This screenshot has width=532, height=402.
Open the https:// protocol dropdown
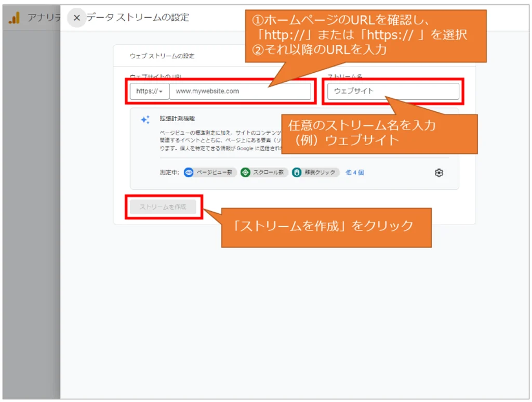(x=150, y=91)
